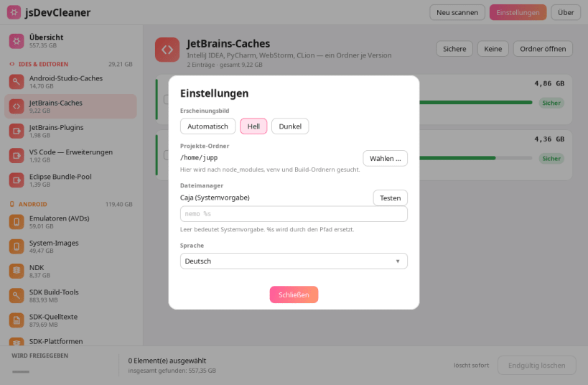Open SDK-Quelltexte category

[70, 320]
